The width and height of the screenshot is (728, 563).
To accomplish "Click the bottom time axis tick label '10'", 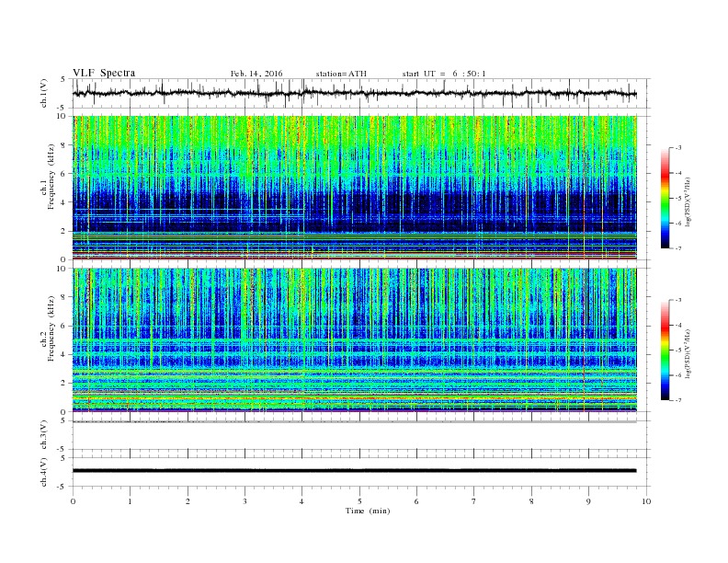I will [x=646, y=501].
